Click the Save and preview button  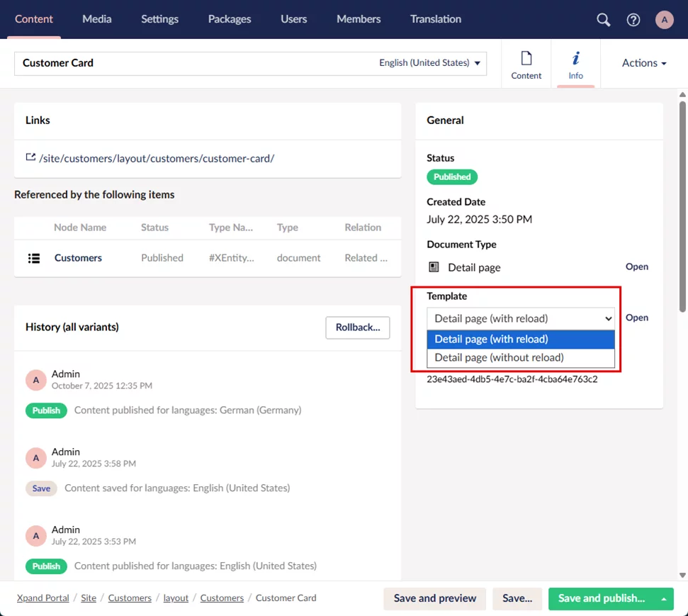point(434,598)
